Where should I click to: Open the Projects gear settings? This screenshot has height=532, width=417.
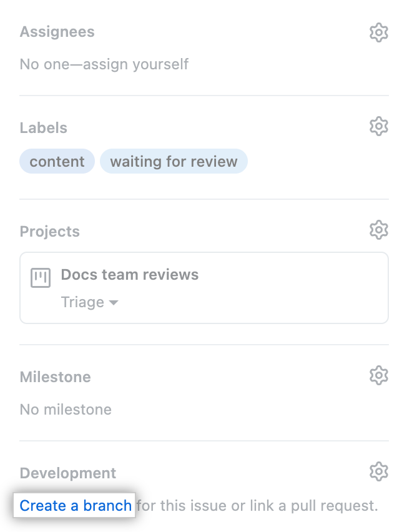pos(379,230)
